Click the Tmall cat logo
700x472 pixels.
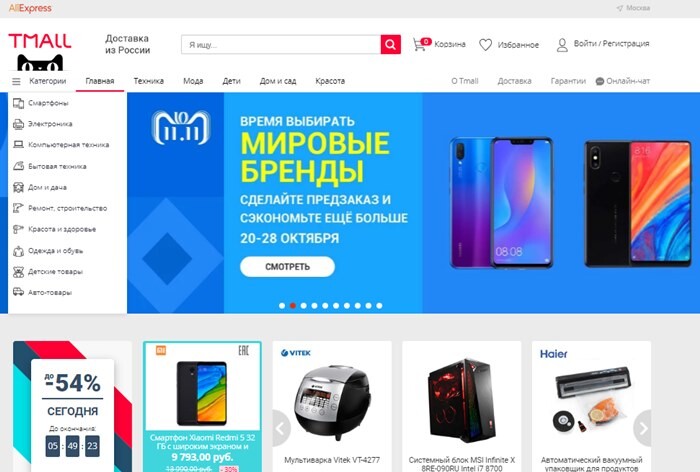(40, 52)
